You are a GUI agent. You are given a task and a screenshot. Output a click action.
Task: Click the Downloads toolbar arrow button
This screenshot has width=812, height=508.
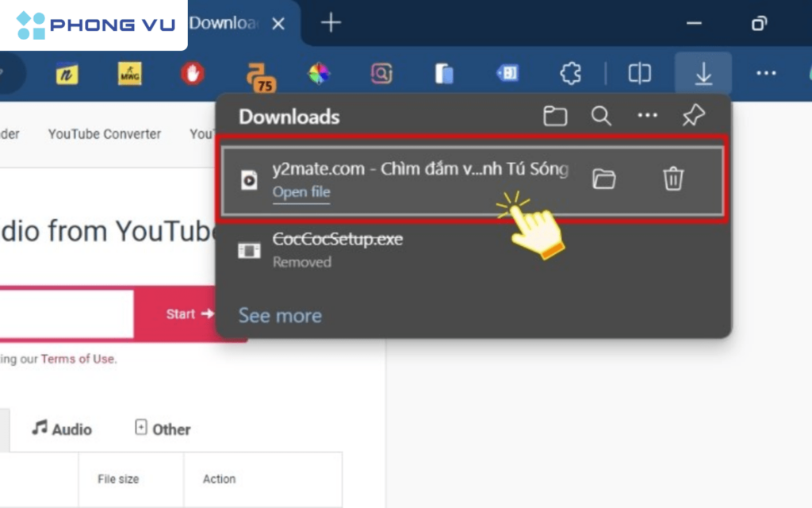click(703, 74)
